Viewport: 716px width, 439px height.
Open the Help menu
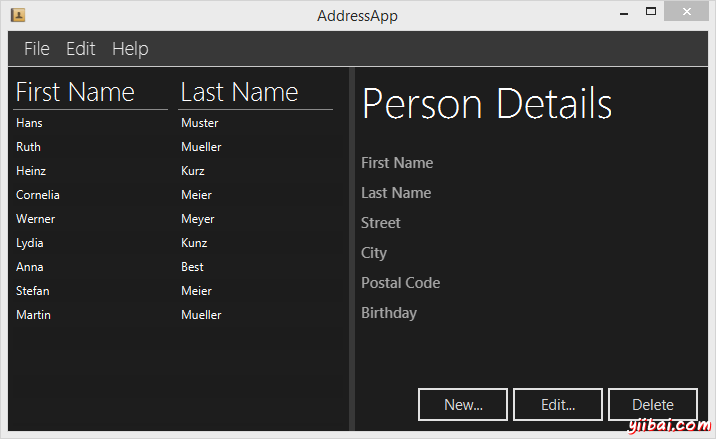pyautogui.click(x=130, y=49)
